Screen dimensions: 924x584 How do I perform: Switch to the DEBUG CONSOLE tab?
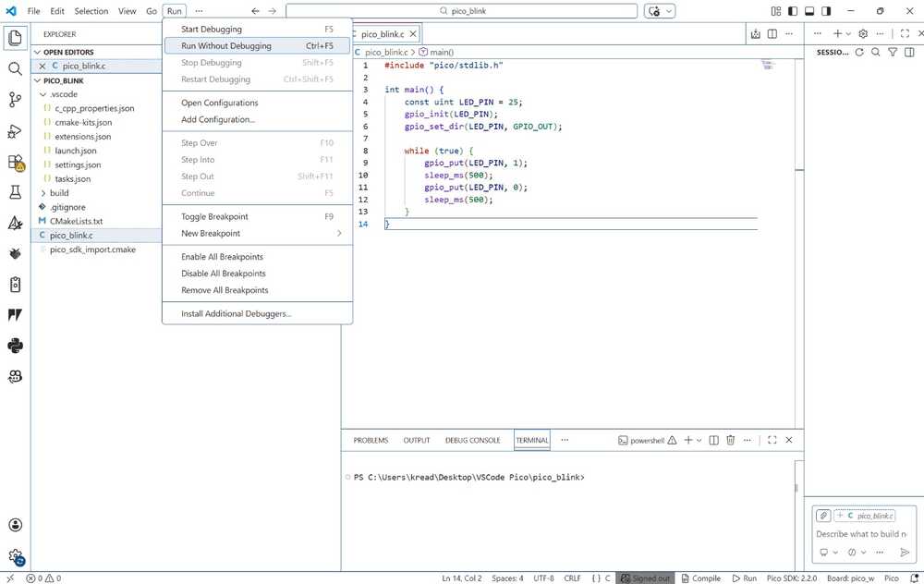click(x=472, y=441)
